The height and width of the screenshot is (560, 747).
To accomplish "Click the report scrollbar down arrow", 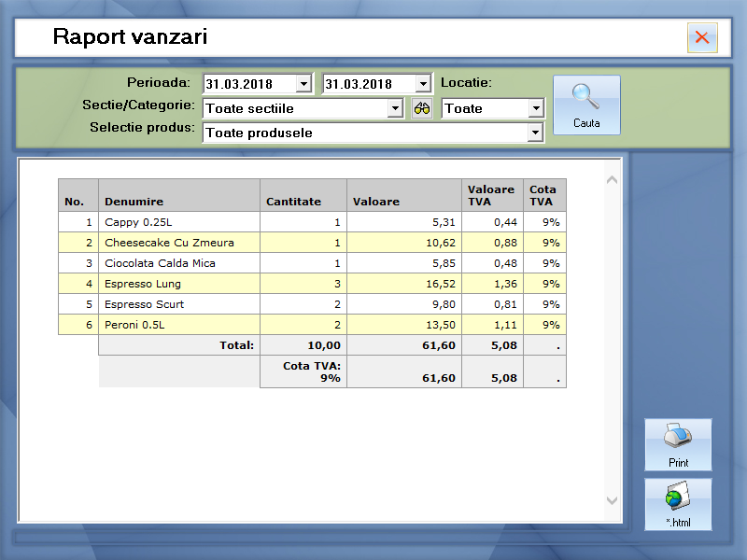I will point(613,500).
